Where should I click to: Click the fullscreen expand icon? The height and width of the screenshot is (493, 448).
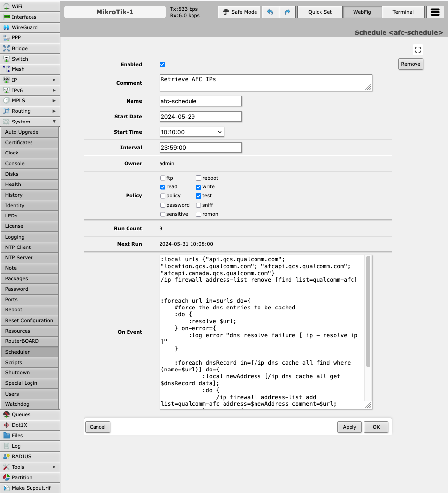417,50
